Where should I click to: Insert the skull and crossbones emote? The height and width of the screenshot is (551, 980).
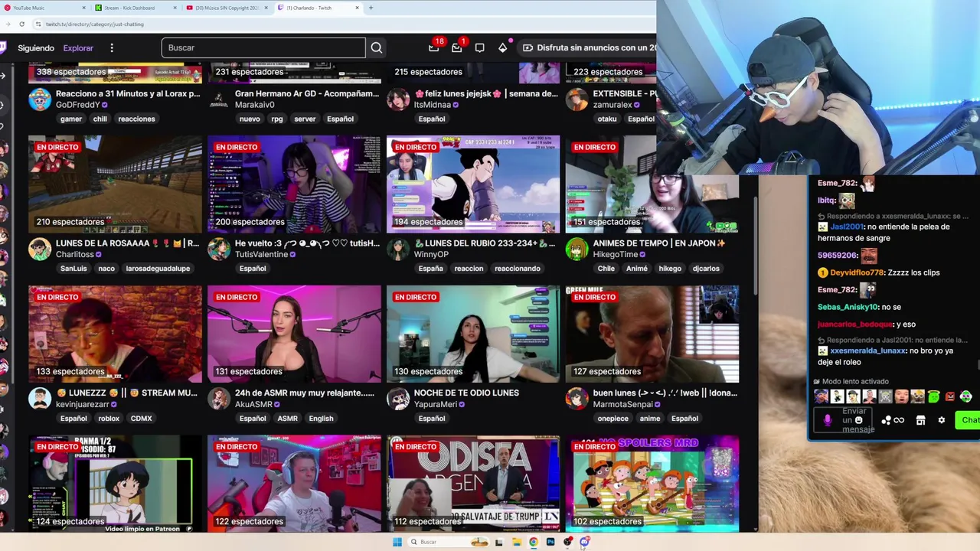(885, 396)
